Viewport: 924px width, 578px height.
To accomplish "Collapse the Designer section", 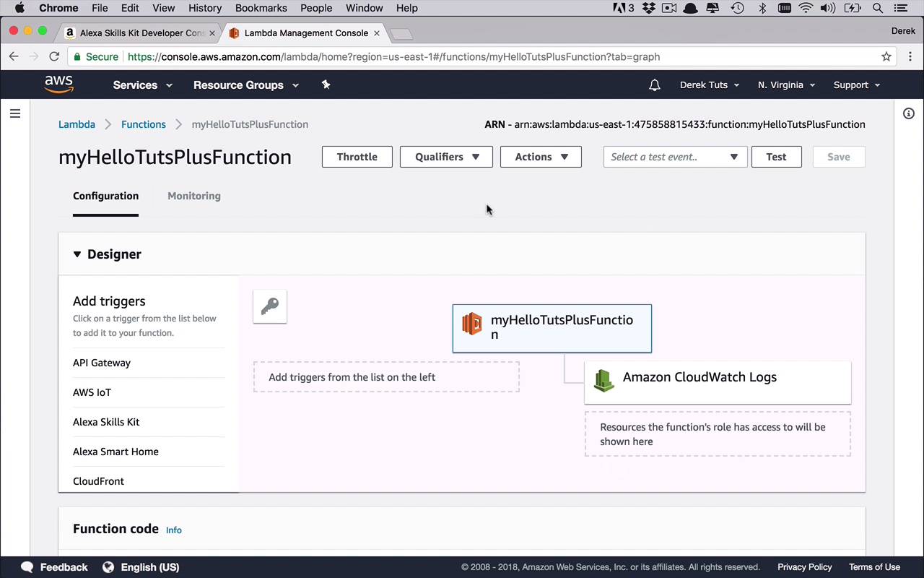I will click(77, 254).
